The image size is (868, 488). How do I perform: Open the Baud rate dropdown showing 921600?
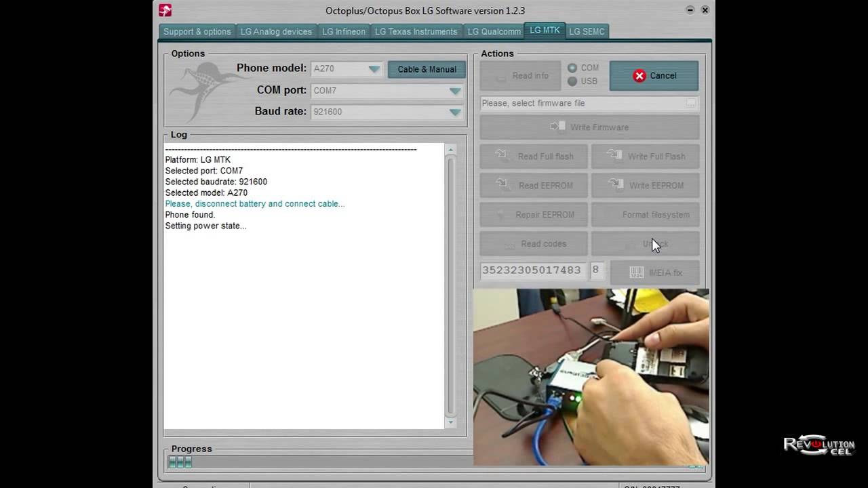point(455,113)
